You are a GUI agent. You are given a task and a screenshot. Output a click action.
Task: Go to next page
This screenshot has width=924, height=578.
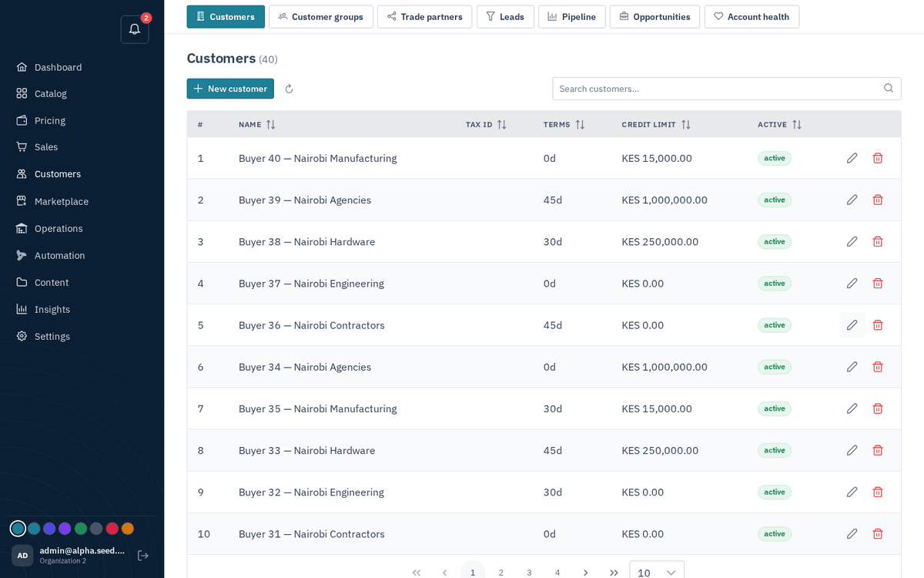[585, 573]
